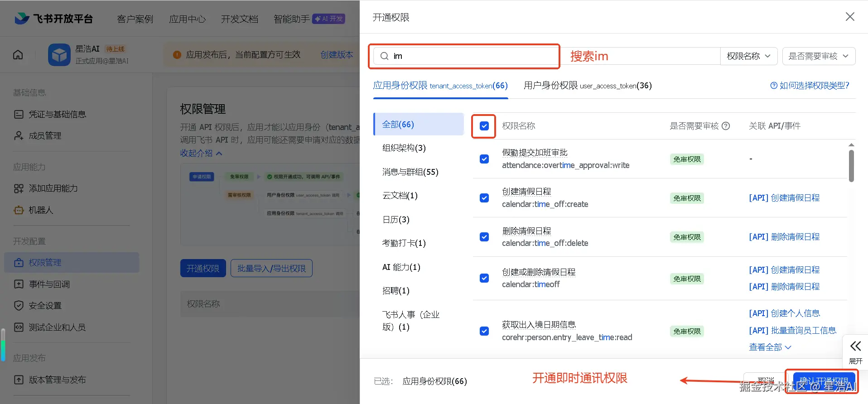Switch to 应用身份权限 tenant_access_token tab
This screenshot has width=868, height=404.
(x=440, y=86)
